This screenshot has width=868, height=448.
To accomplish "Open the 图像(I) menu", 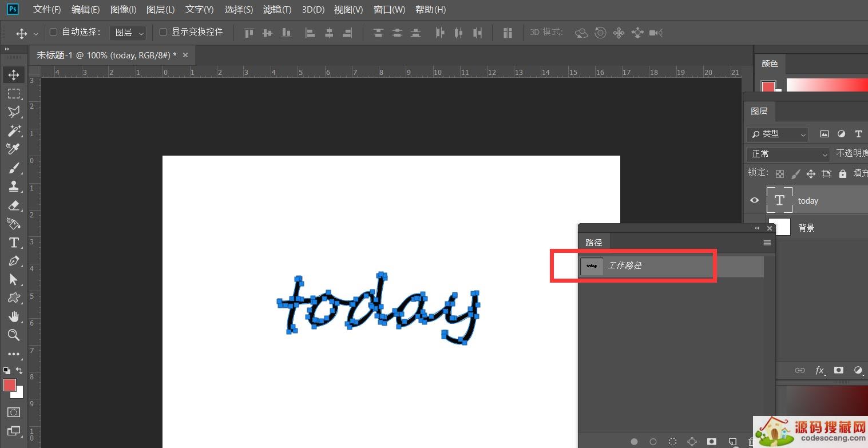I will [123, 10].
